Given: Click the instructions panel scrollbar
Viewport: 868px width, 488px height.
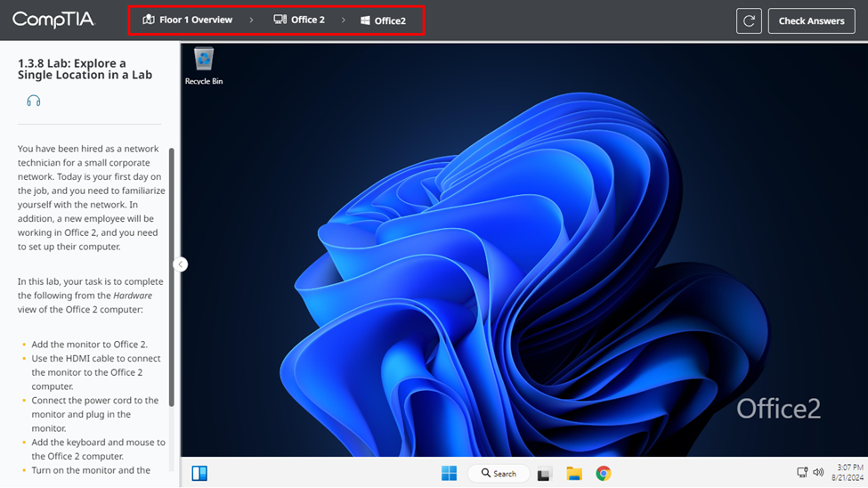Looking at the screenshot, I should 172,276.
